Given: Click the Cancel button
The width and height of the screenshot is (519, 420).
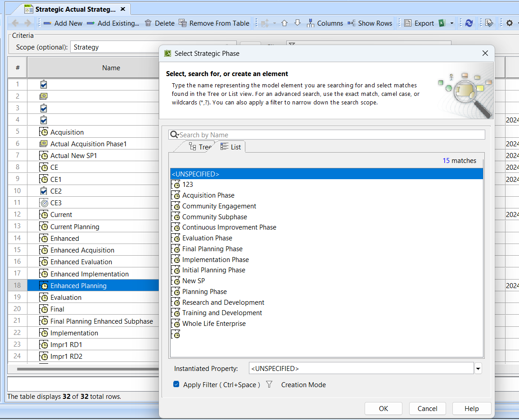Looking at the screenshot, I should (427, 409).
